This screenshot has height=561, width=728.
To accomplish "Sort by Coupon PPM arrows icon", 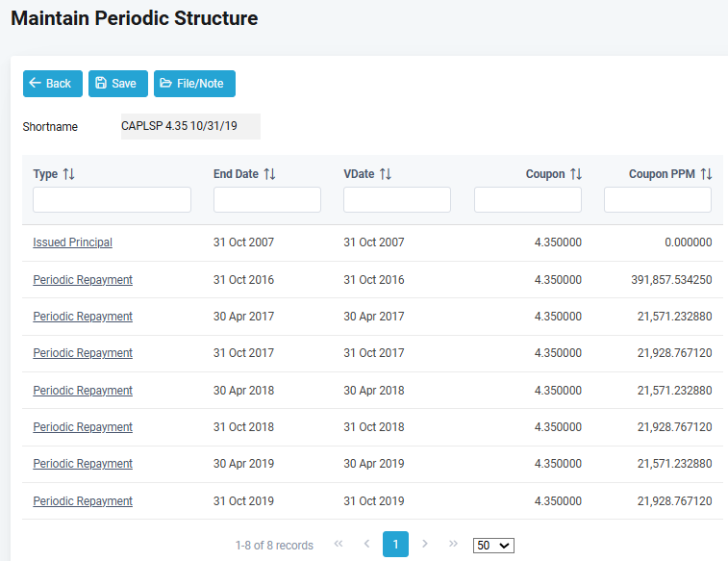I will [706, 174].
